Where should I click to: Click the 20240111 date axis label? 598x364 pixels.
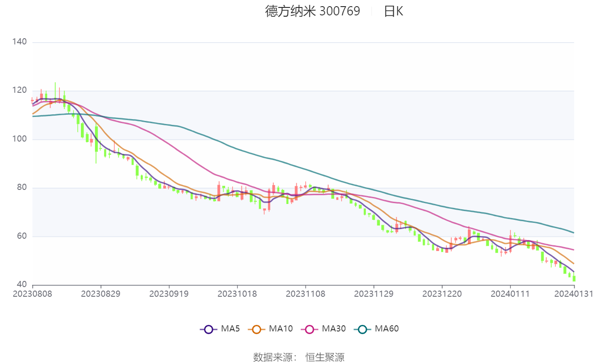[x=510, y=294]
